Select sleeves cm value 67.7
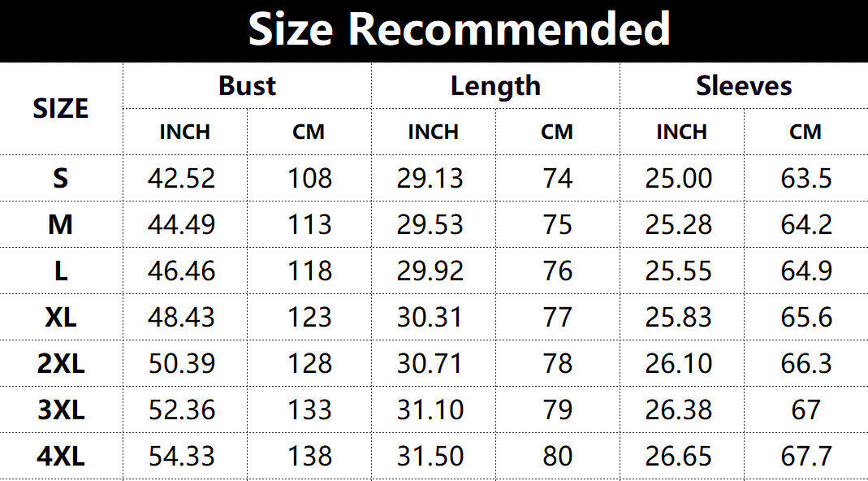The image size is (868, 481). coord(806,456)
